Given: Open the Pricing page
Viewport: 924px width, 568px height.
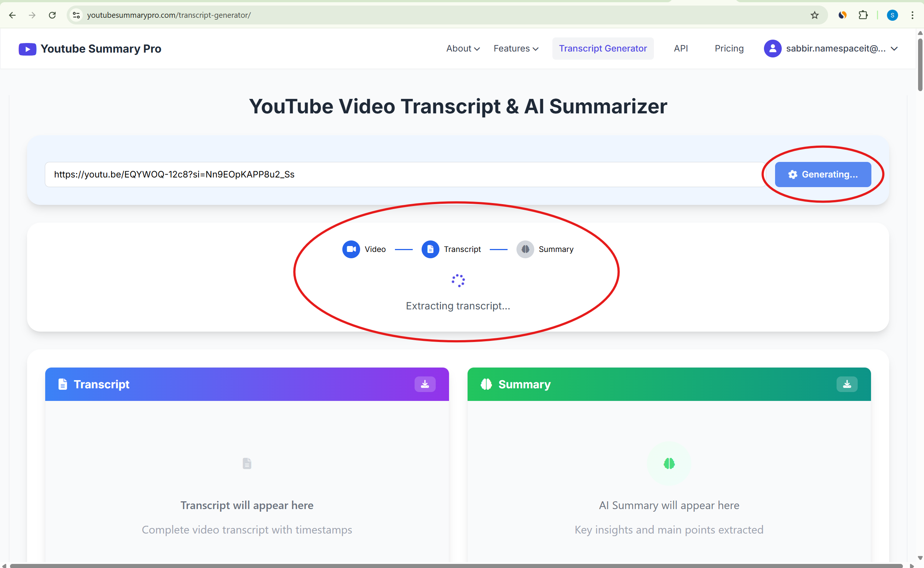Looking at the screenshot, I should [729, 49].
